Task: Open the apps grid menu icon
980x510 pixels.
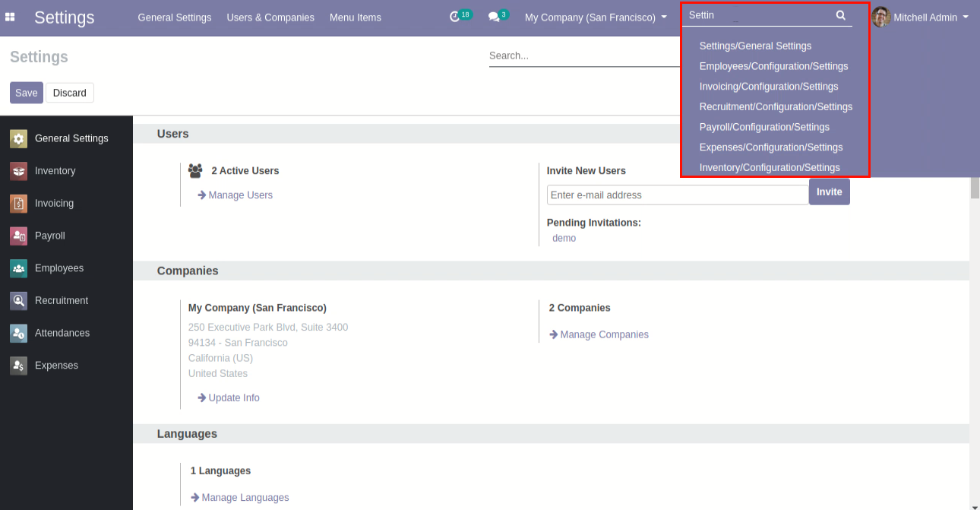Action: pyautogui.click(x=11, y=17)
